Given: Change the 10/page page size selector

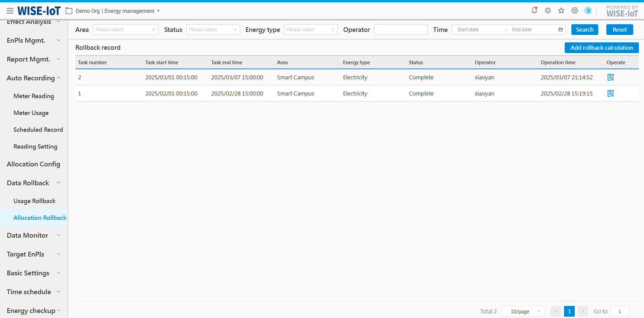Looking at the screenshot, I should coord(523,311).
